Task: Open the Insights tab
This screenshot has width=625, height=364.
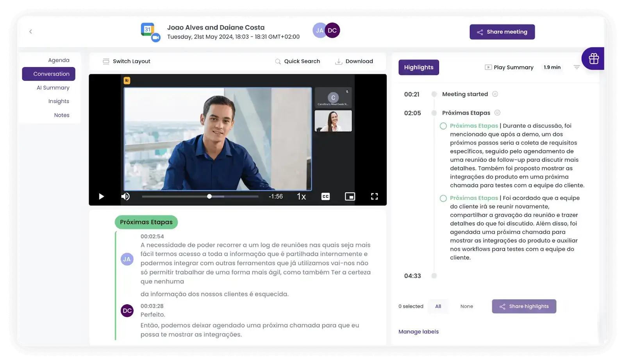Action: pyautogui.click(x=59, y=101)
